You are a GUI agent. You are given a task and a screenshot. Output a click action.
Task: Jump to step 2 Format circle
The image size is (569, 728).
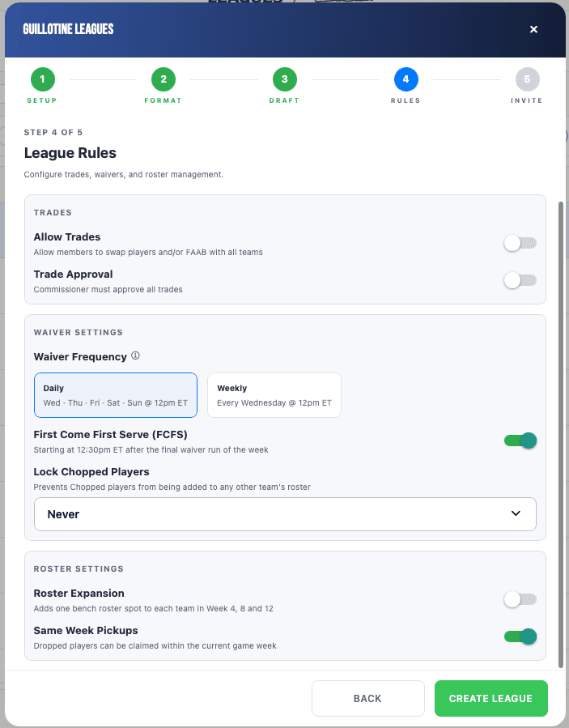(163, 79)
